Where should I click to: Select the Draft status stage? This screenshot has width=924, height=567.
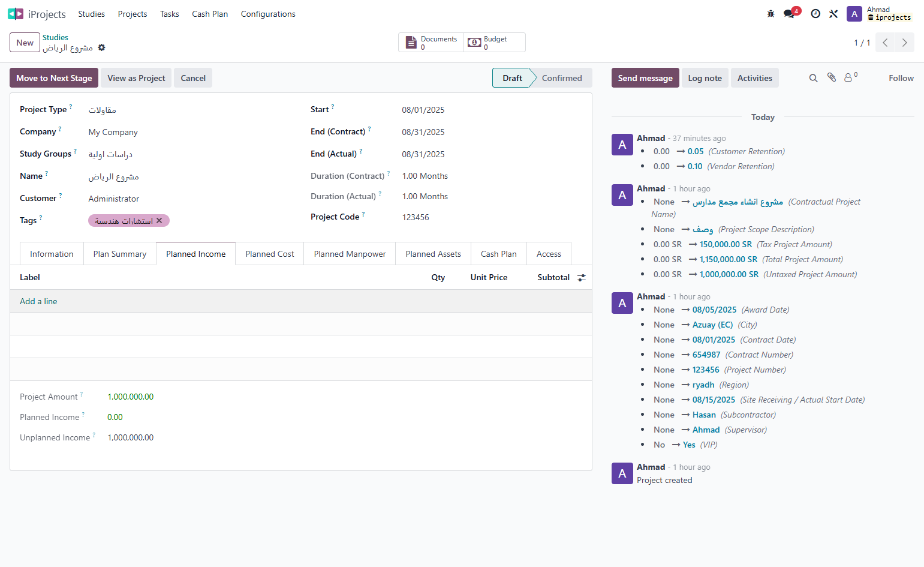click(x=512, y=78)
